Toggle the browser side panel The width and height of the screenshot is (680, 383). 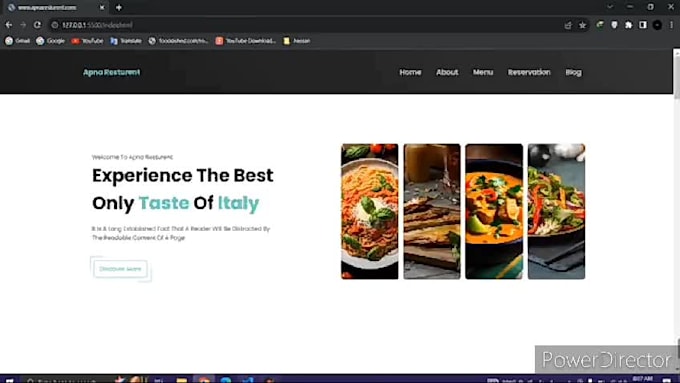[643, 25]
